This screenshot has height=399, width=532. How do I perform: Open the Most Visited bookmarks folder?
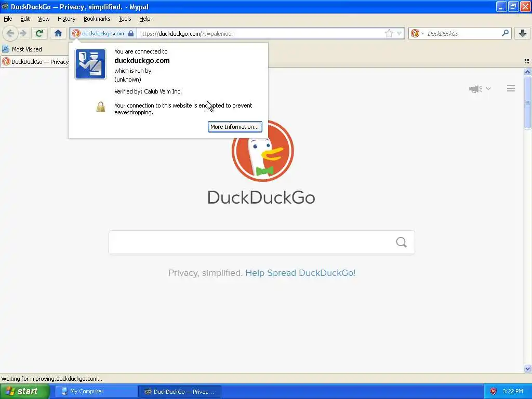pos(22,49)
